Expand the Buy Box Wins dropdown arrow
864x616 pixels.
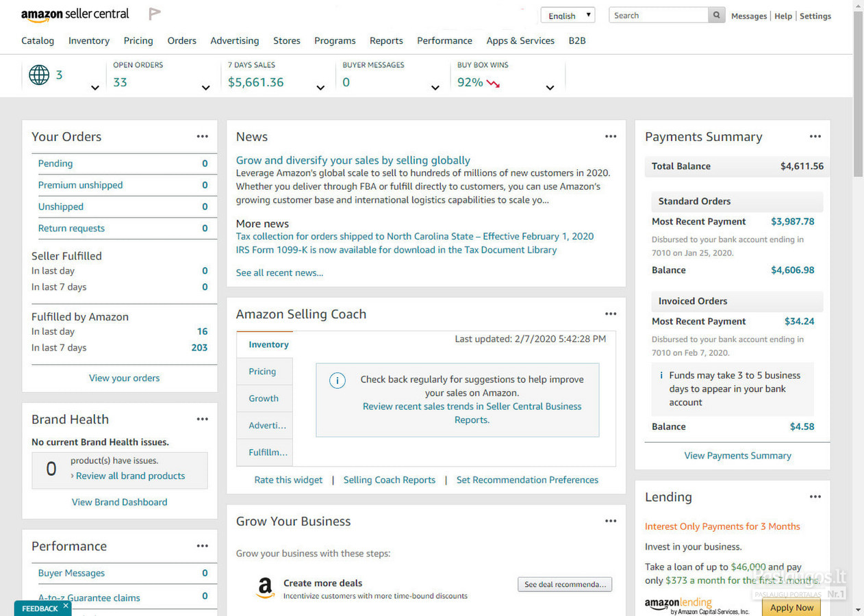tap(550, 88)
